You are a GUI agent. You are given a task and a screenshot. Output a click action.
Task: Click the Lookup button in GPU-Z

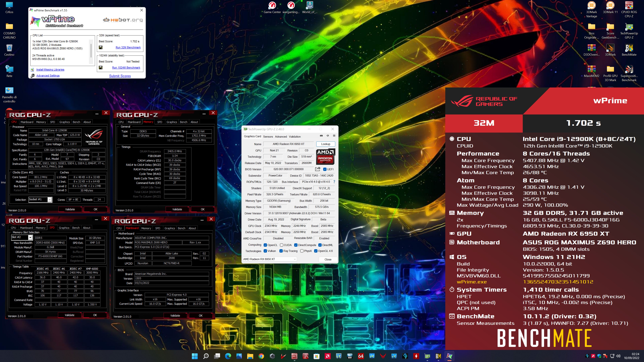[326, 144]
